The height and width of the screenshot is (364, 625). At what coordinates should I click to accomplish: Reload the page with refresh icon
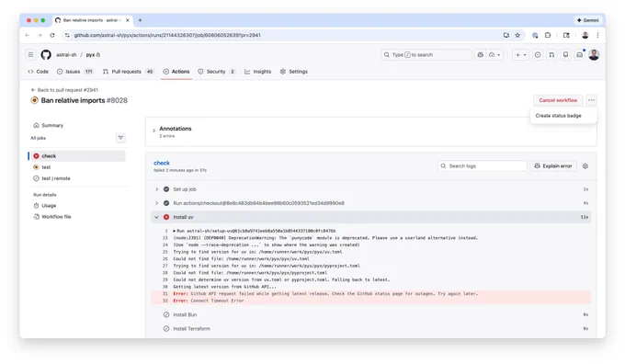pos(52,35)
